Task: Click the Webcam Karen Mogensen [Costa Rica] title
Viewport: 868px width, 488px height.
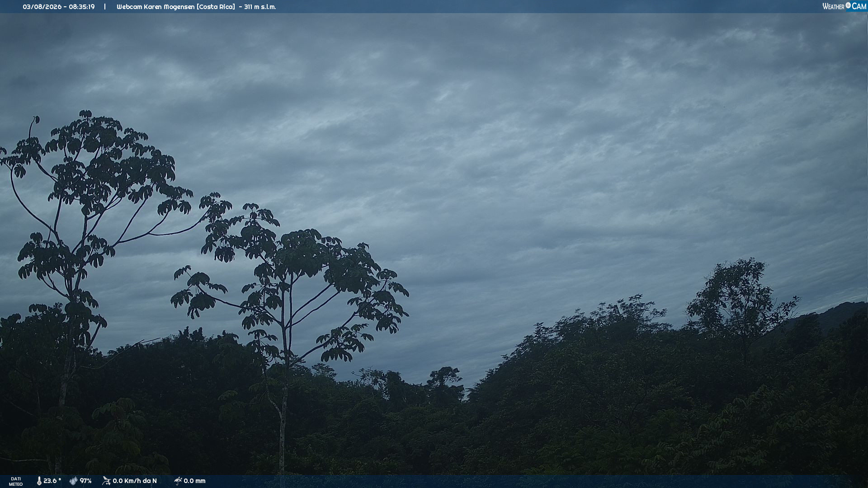Action: (x=176, y=7)
